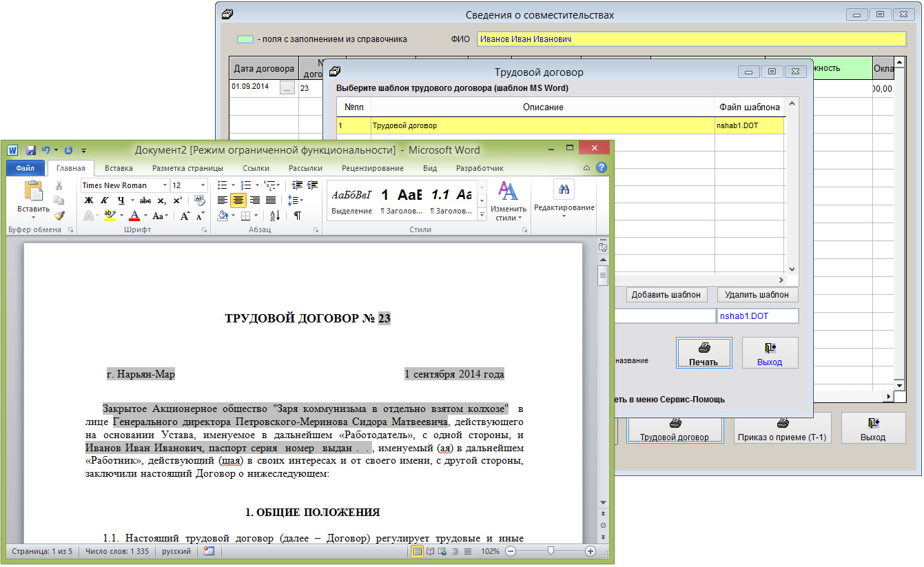Click the Изменить стили icon
Screen dimensions: 924x567
509,192
